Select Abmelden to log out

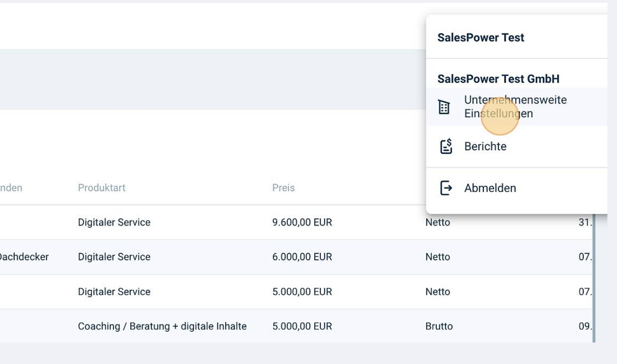point(517,188)
